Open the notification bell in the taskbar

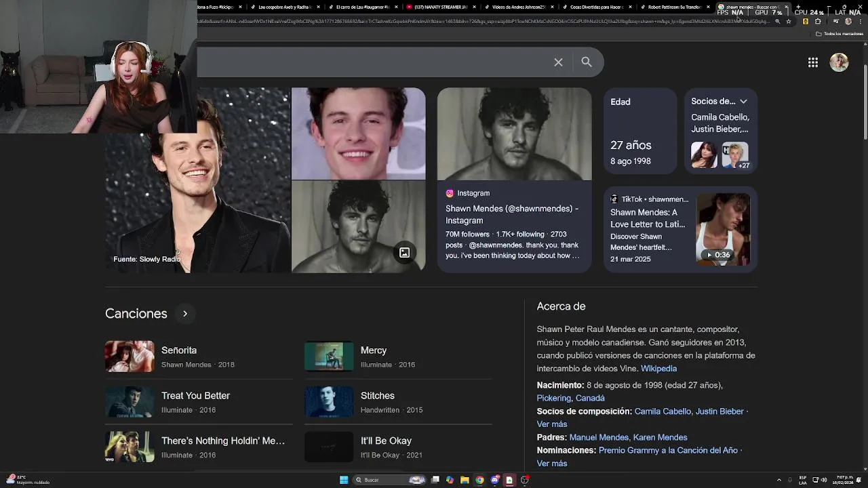(860, 480)
